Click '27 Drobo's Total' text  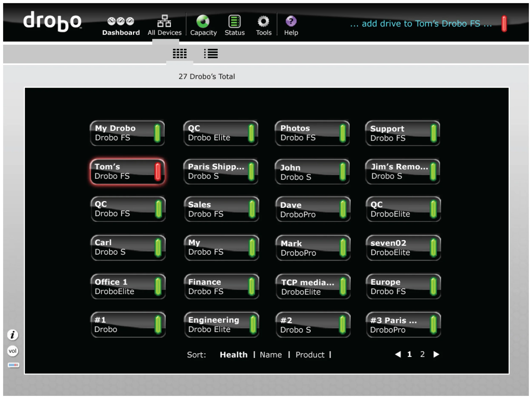click(x=207, y=76)
